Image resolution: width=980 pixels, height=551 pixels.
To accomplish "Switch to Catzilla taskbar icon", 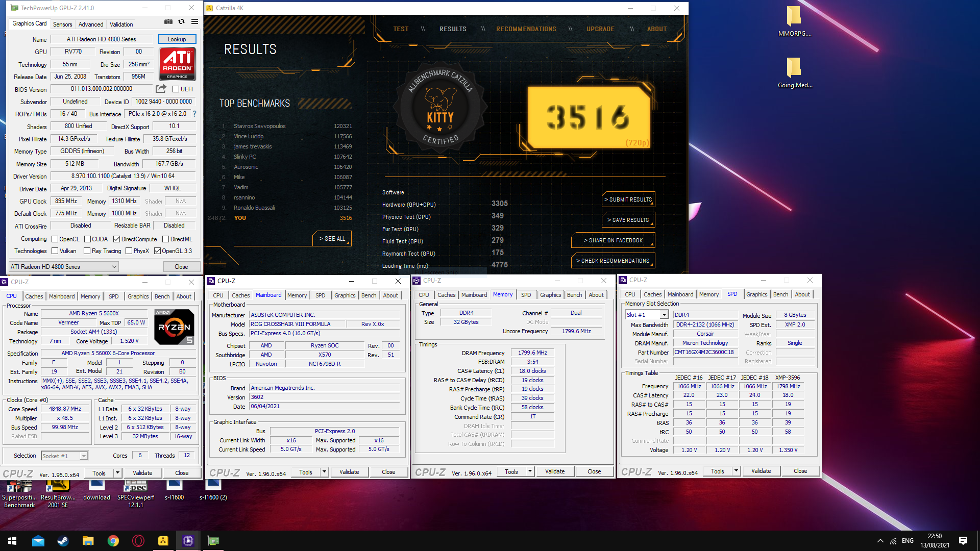I will pos(163,541).
